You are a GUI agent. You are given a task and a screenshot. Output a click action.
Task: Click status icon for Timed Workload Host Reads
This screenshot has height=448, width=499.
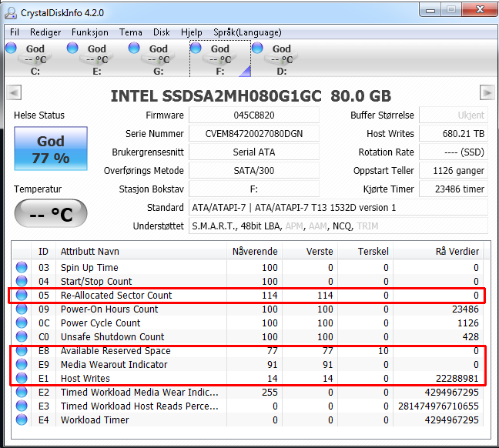pos(22,406)
